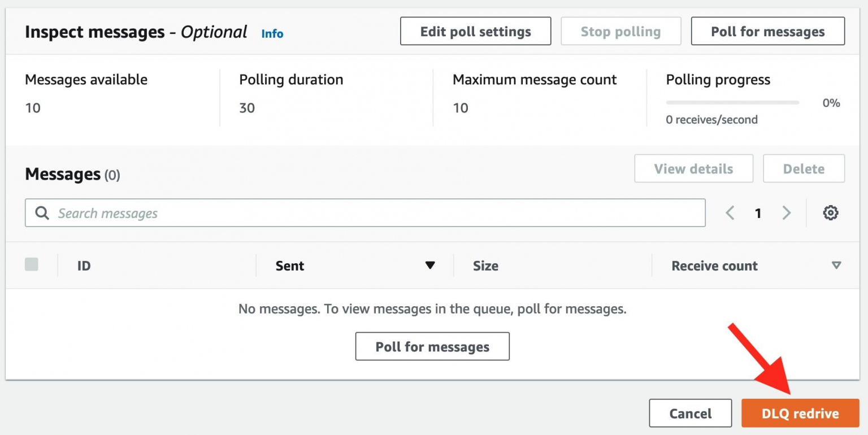Click inside the Search messages field
This screenshot has width=868, height=435.
pyautogui.click(x=226, y=212)
